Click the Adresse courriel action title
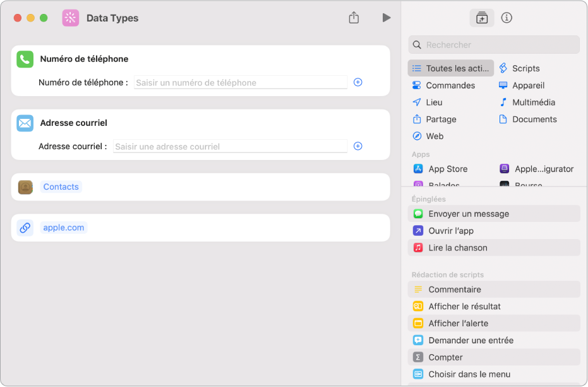The width and height of the screenshot is (588, 387). click(x=73, y=123)
